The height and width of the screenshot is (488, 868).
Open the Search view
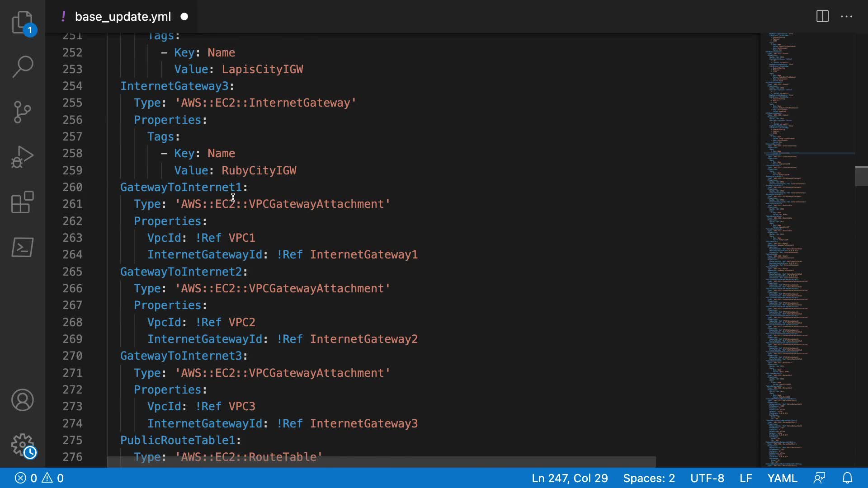22,66
